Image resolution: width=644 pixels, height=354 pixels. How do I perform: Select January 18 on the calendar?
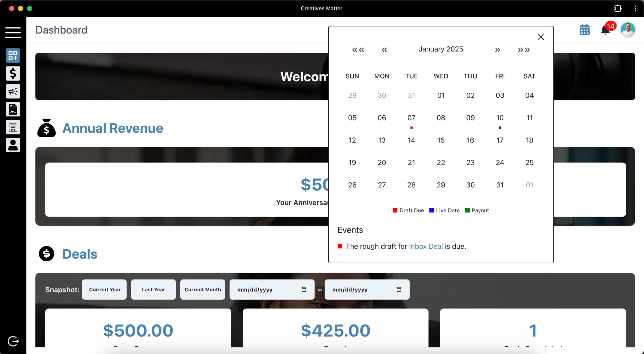tap(529, 140)
